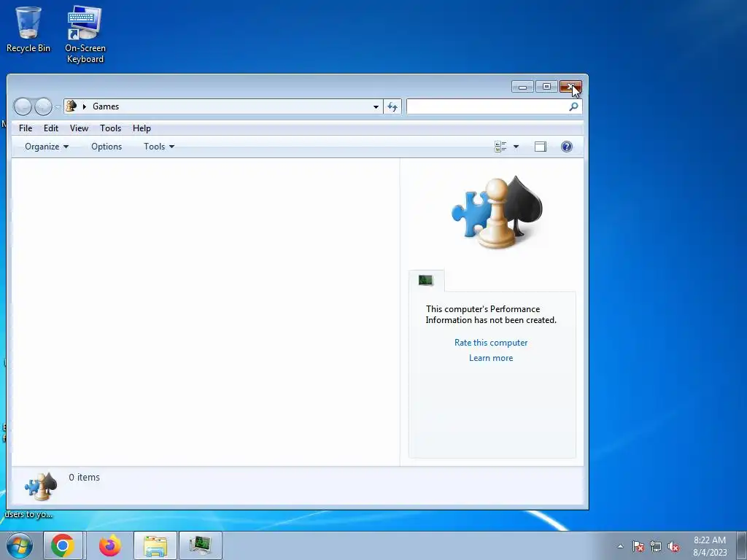The height and width of the screenshot is (560, 747).
Task: Go back using the Back arrow button
Action: 23,106
